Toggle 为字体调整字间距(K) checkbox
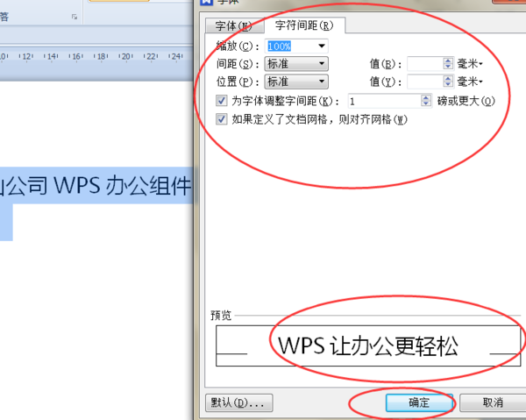Image resolution: width=526 pixels, height=420 pixels. [222, 101]
